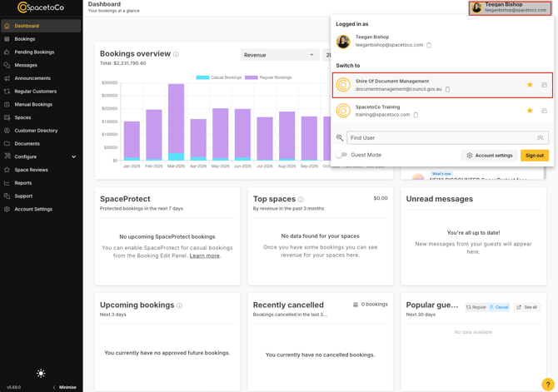Screen dimensions: 558x392
Task: Copy documentmanagement@council.gov.au with clipboard icon
Action: click(448, 89)
